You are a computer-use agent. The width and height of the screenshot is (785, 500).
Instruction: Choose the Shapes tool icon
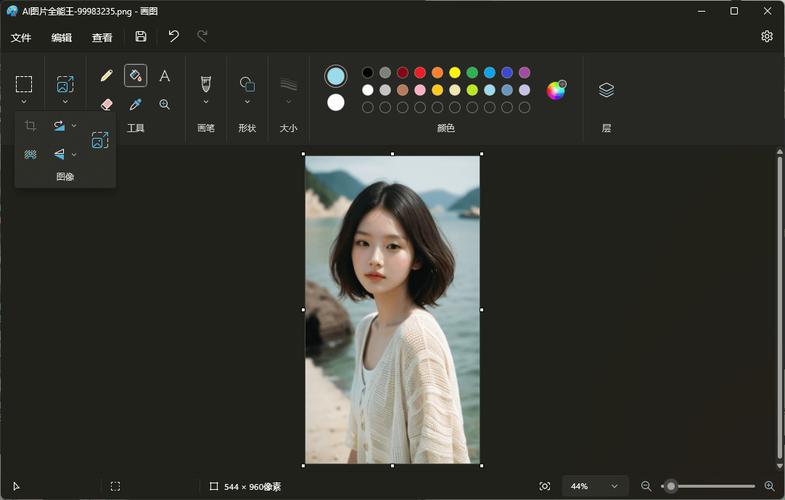pos(247,84)
